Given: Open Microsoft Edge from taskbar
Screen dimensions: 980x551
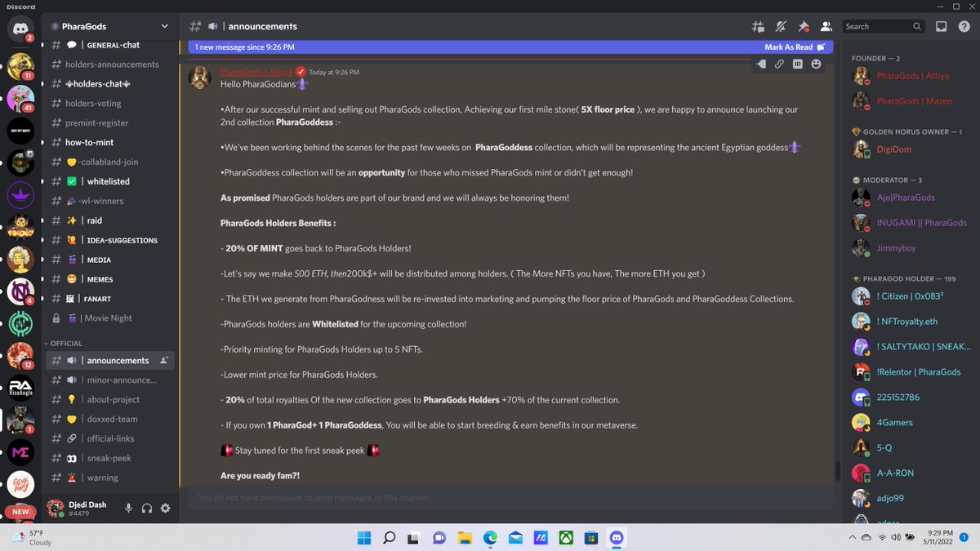Looking at the screenshot, I should click(490, 537).
